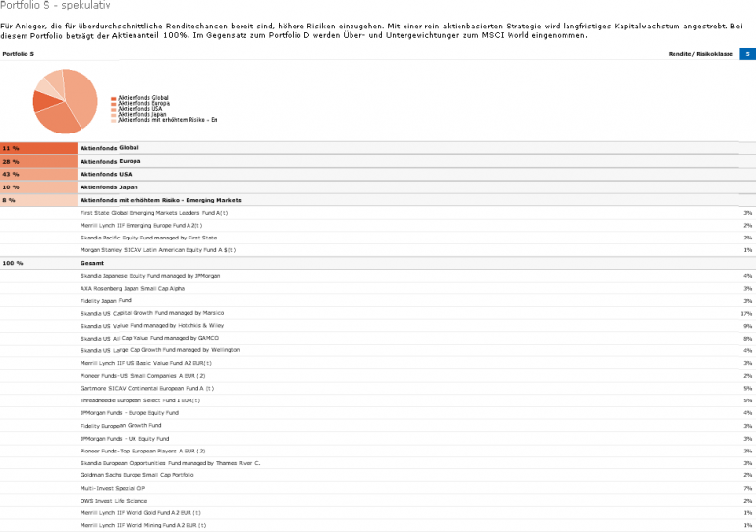Screen dimensions: 756x532
Task: Click the 7% value for Multi-Invest Spezial OP
Action: [x=748, y=488]
